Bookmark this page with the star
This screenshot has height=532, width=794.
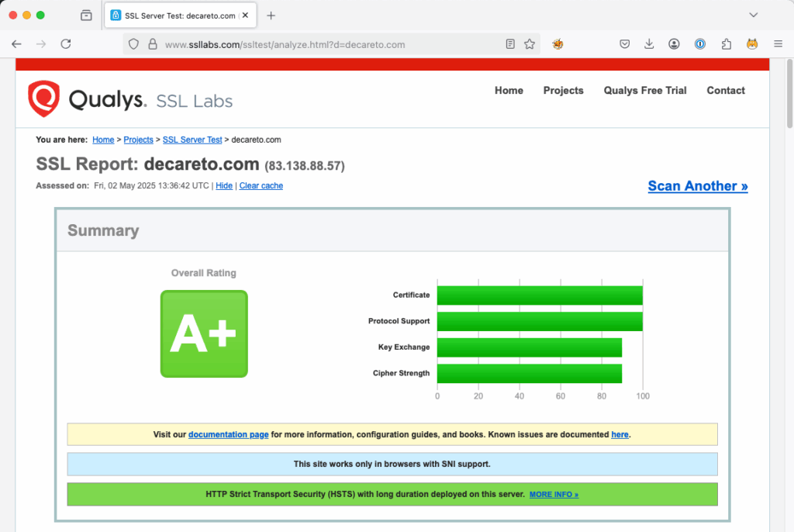(530, 44)
